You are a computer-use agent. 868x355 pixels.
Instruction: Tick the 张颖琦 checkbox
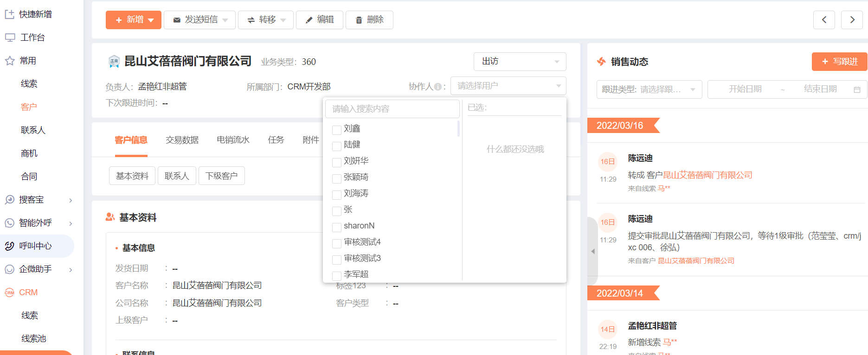[x=337, y=179]
